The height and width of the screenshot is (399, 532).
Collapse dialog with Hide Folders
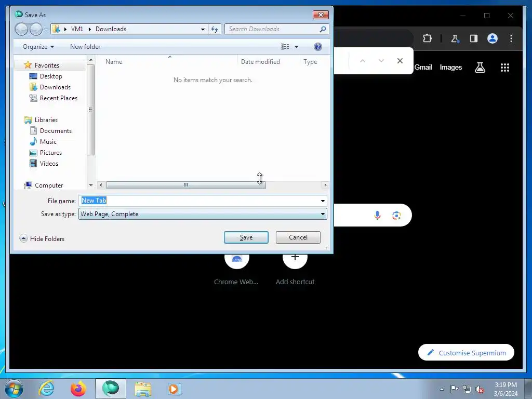click(x=42, y=238)
